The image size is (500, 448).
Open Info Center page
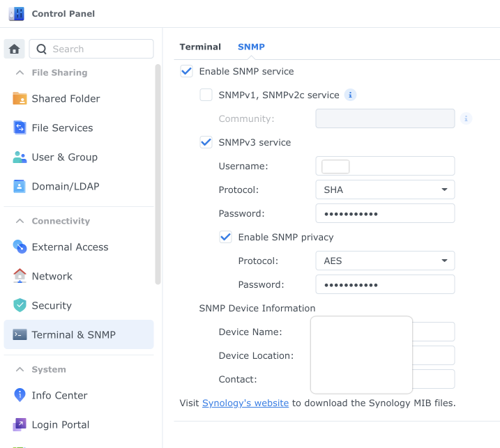tap(59, 395)
